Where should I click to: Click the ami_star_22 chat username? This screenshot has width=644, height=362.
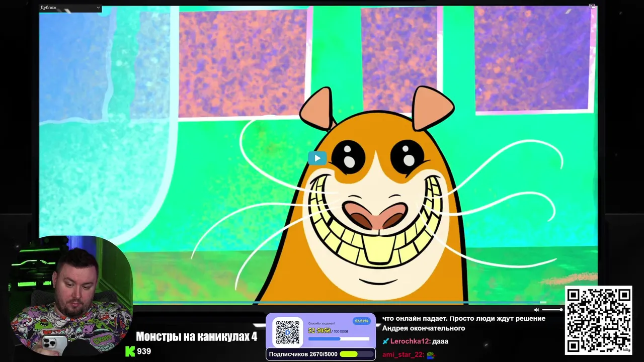tap(403, 354)
